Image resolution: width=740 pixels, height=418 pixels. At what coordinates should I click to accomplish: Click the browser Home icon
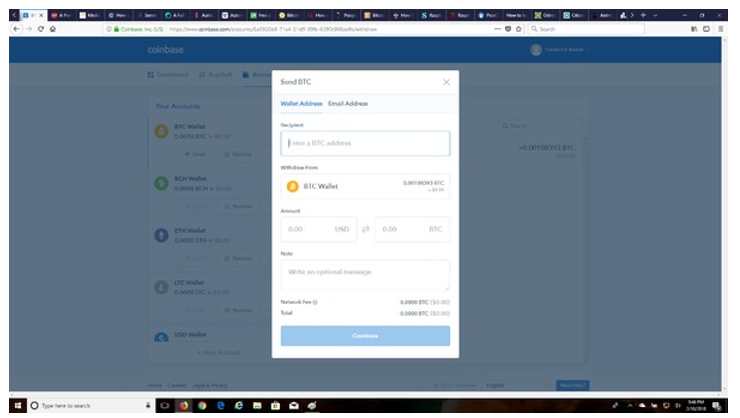[x=53, y=29]
